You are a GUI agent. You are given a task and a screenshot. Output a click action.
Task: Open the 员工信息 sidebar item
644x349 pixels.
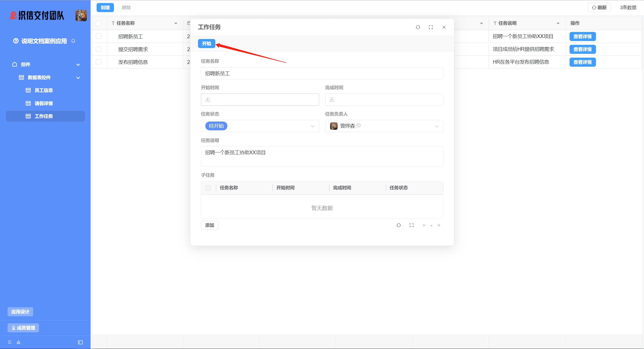coord(44,90)
